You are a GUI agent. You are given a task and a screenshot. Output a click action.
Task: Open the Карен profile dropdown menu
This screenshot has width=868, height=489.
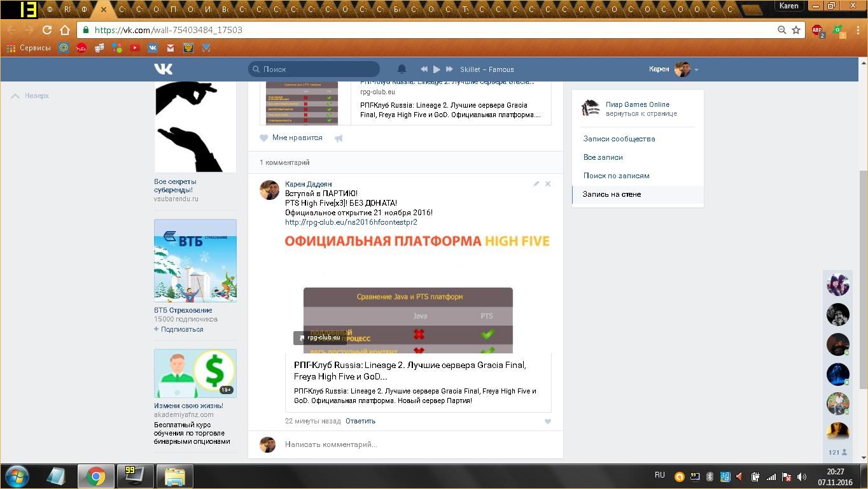[x=674, y=69]
